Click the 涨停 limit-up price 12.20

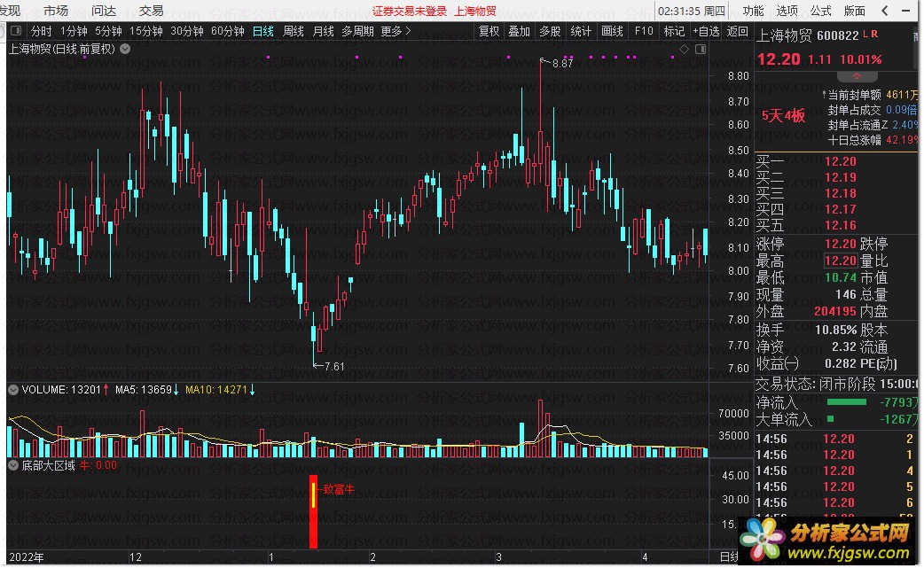(841, 244)
